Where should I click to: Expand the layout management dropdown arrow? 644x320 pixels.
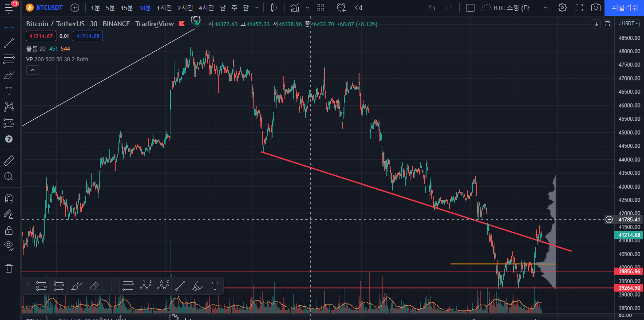pos(546,8)
